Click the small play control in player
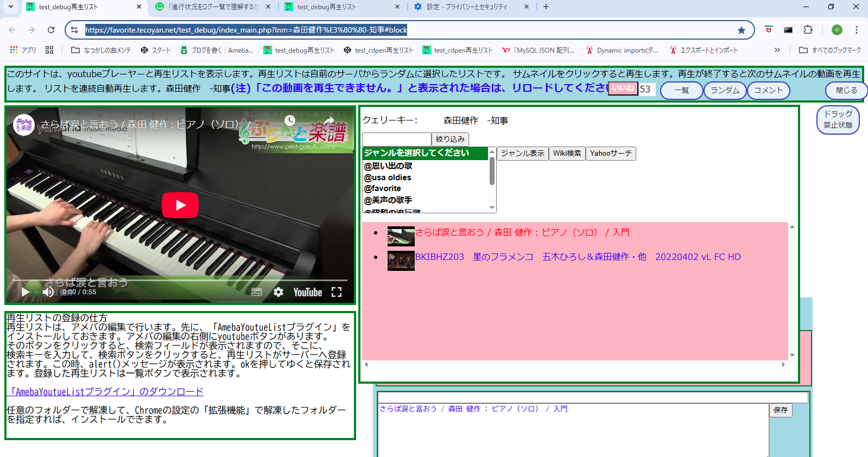Viewport: 868px width, 457px height. click(x=25, y=292)
